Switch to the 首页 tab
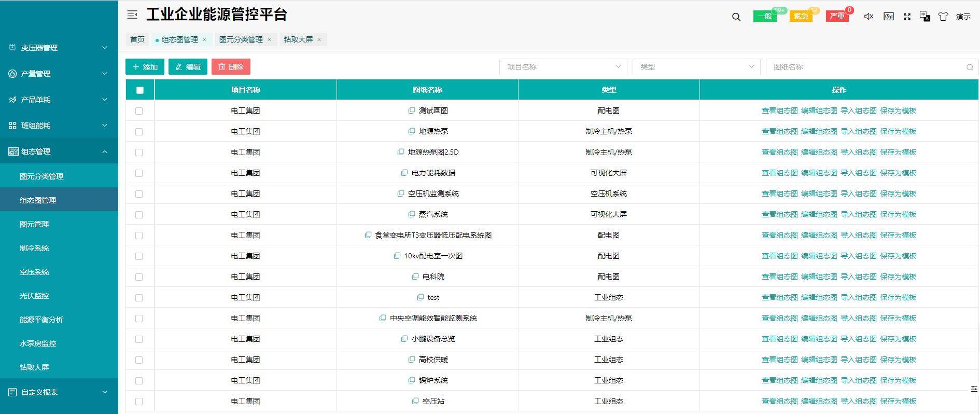 pyautogui.click(x=137, y=39)
